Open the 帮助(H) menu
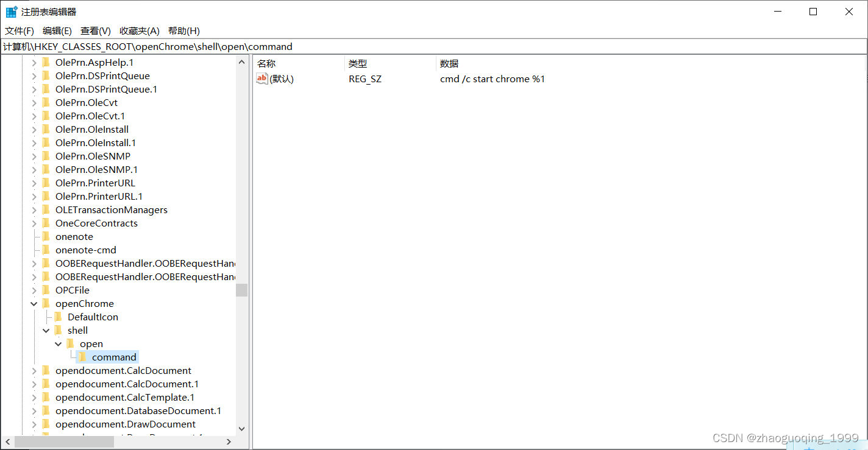Viewport: 868px width, 450px height. [x=184, y=30]
